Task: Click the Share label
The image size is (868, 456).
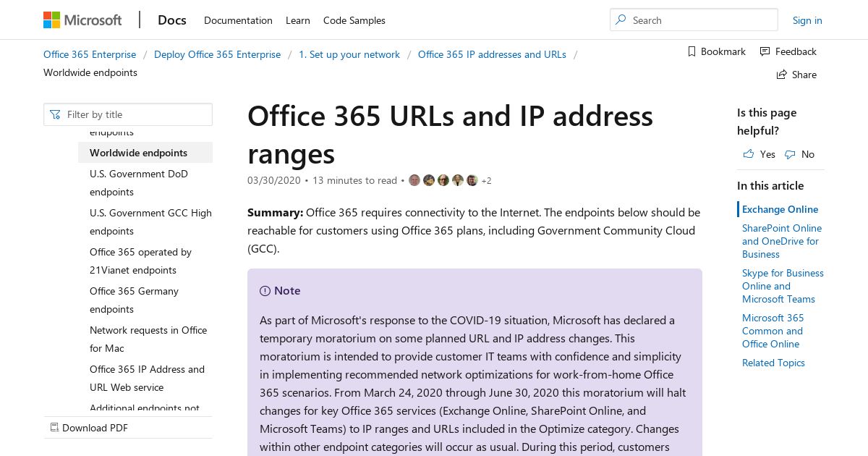Action: 804,75
